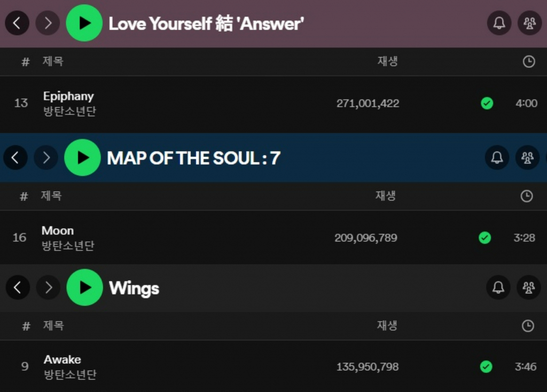Sort by 제목 column in Love Yourself list
This screenshot has height=392, width=547.
[53, 61]
